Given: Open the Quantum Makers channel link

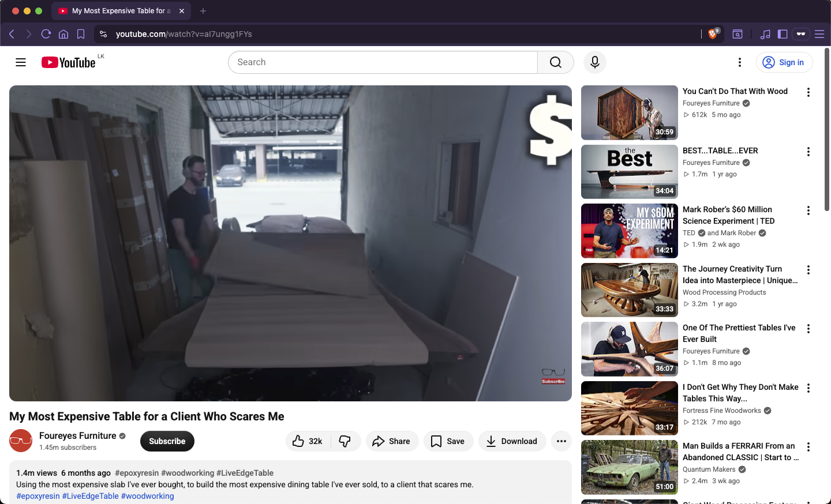Looking at the screenshot, I should [709, 469].
